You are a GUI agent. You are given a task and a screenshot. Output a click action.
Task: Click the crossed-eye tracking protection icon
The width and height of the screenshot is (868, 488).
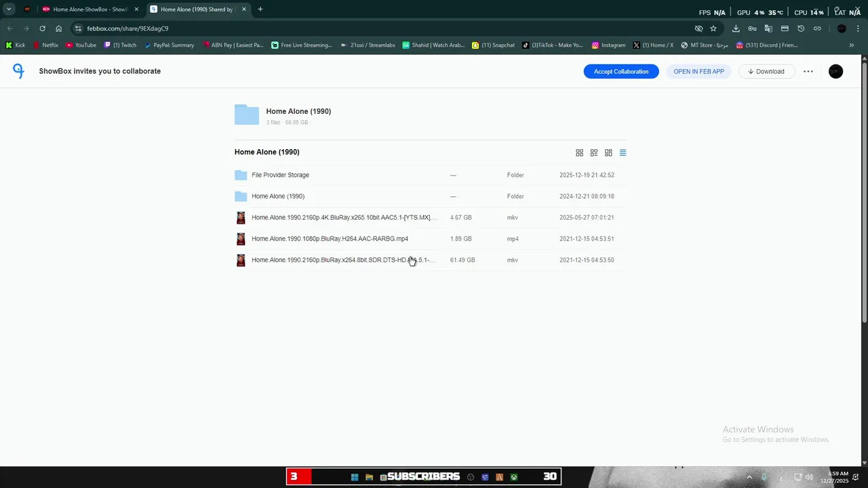tap(698, 28)
